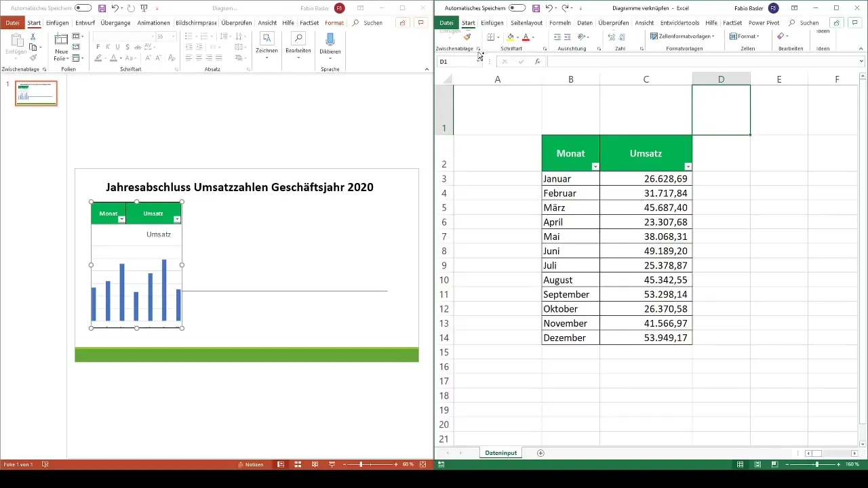Open Umsatz filter dropdown in Excel
Screen dimensions: 868x488
[x=688, y=167]
